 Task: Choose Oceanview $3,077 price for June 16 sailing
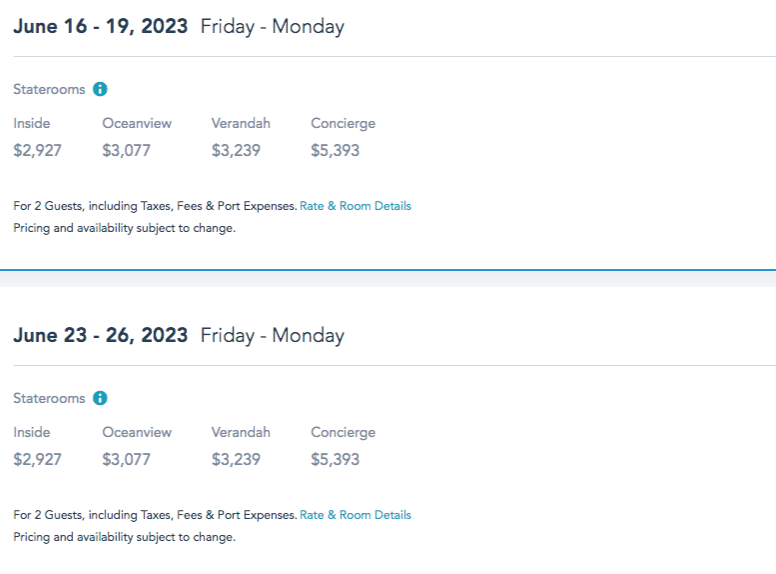[x=126, y=151]
